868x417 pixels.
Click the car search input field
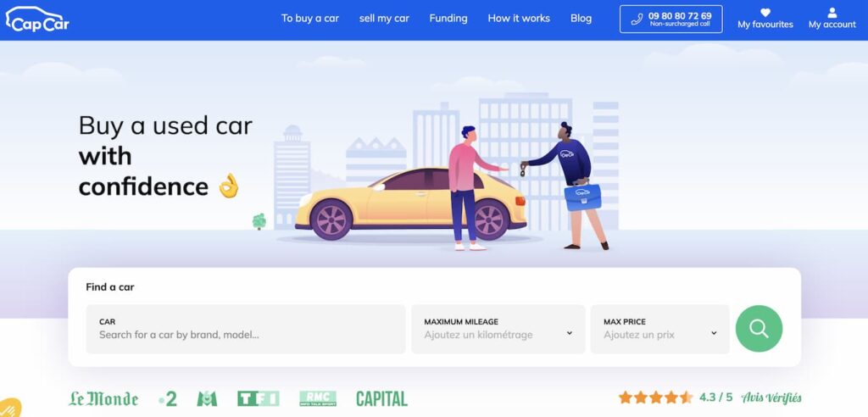[x=246, y=329]
